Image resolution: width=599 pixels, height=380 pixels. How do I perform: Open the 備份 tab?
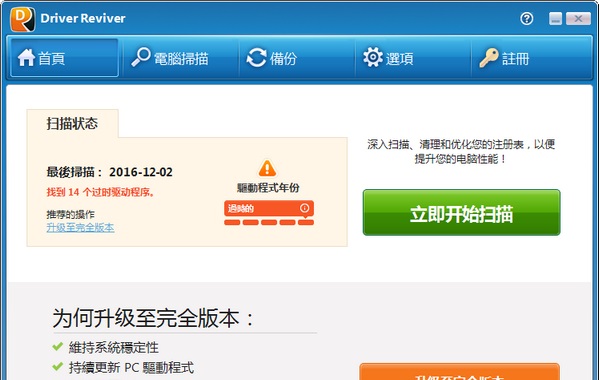pyautogui.click(x=297, y=58)
